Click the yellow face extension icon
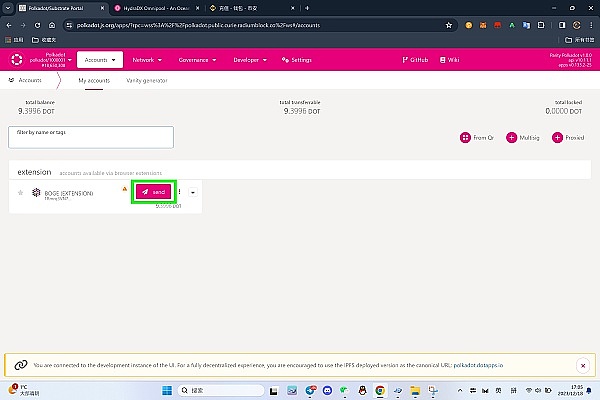Screen dimensions: 600x400 click(x=468, y=25)
